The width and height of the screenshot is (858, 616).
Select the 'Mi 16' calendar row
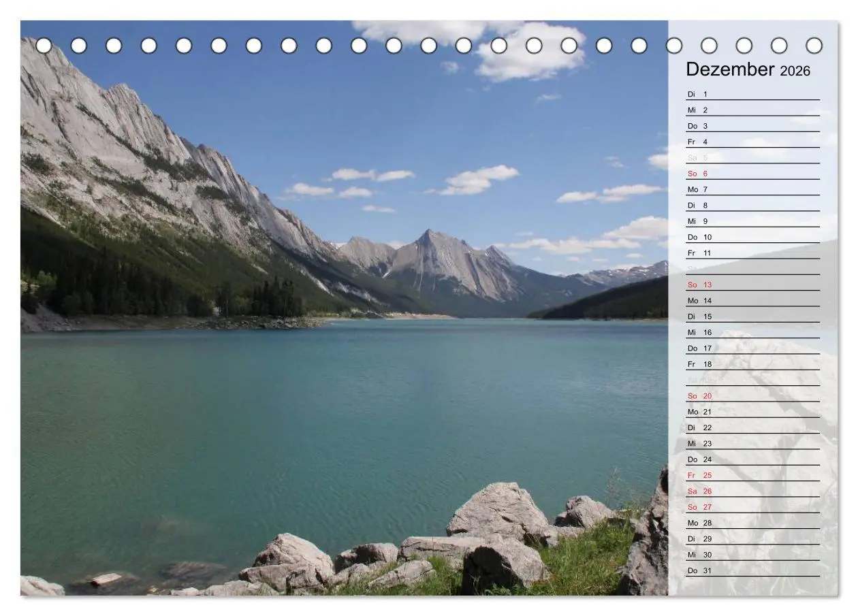752,332
